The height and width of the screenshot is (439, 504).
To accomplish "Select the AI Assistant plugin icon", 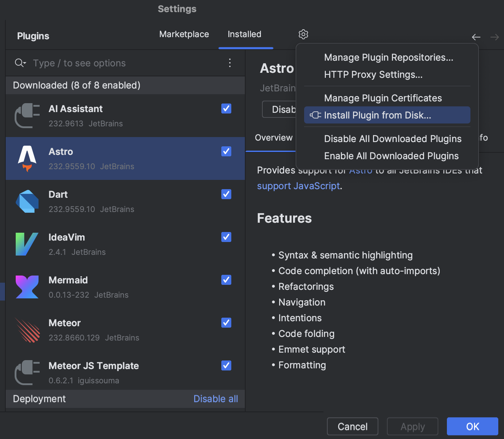I will point(27,116).
